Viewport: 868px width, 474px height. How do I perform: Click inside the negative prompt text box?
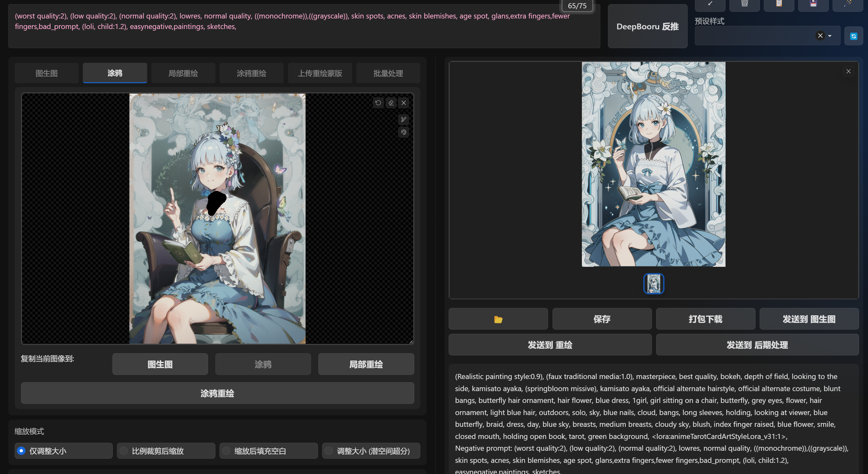pyautogui.click(x=304, y=26)
